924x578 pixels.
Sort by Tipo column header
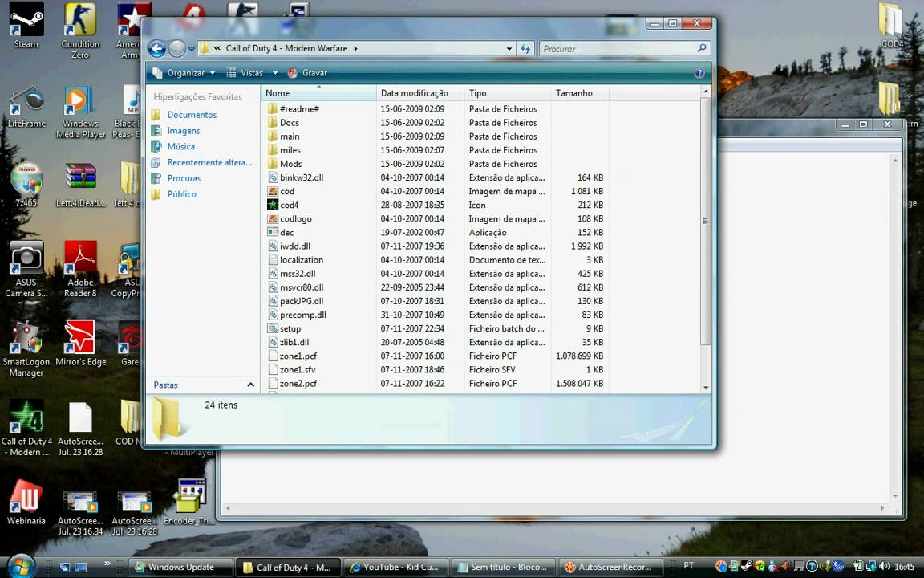(508, 93)
